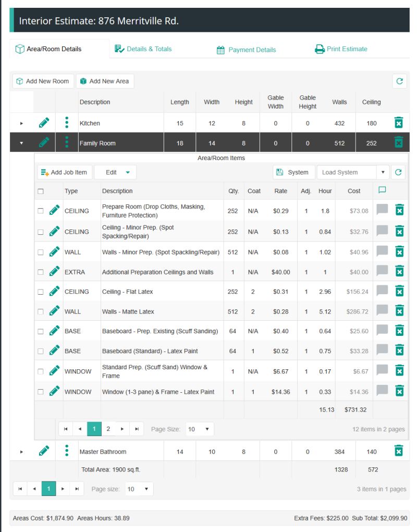Check the Ceiling - Minor Prep checkbox
The height and width of the screenshot is (532, 417).
click(x=41, y=232)
